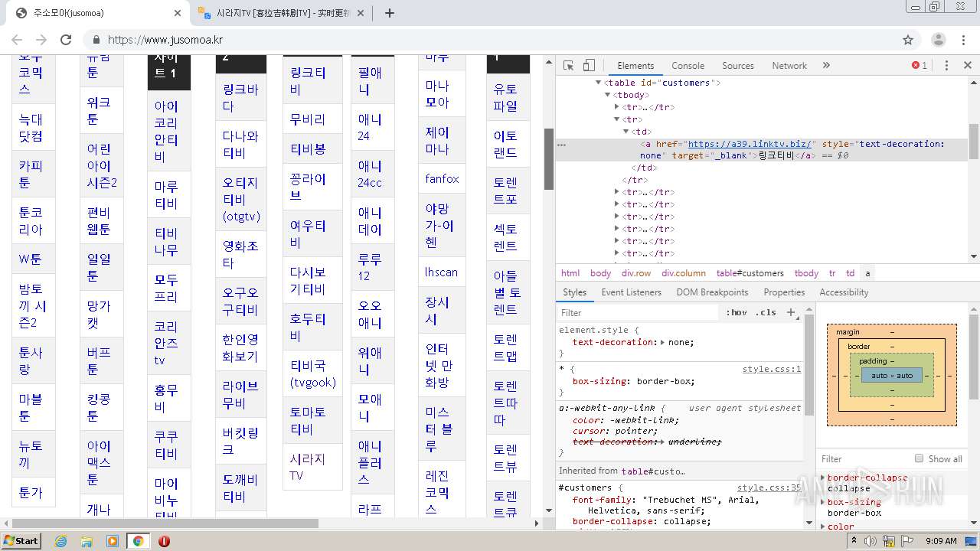980x551 pixels.
Task: Expand the border-collapse computed property
Action: (823, 478)
